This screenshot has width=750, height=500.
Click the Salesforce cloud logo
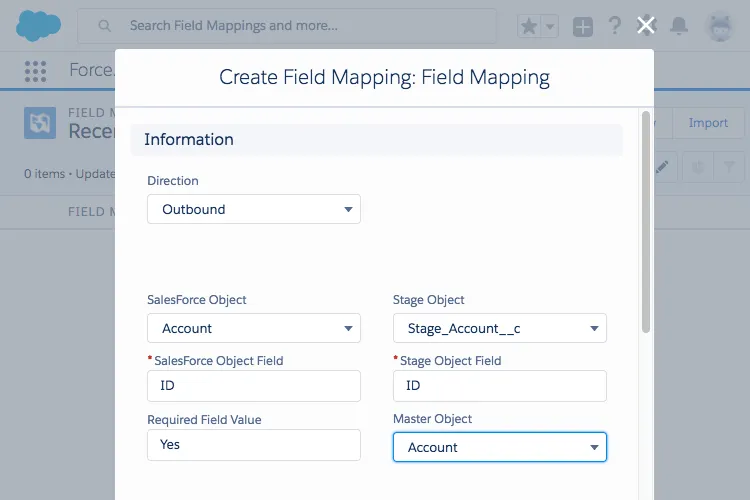[x=38, y=26]
